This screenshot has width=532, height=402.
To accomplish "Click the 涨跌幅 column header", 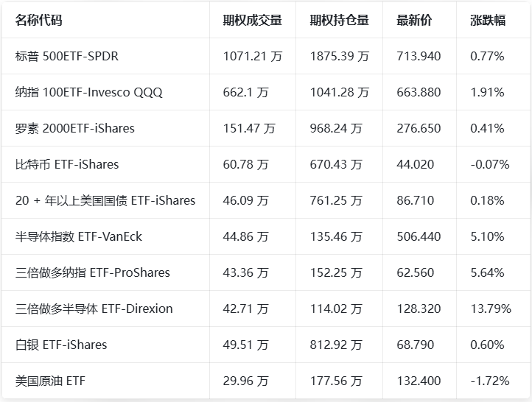I will 487,20.
